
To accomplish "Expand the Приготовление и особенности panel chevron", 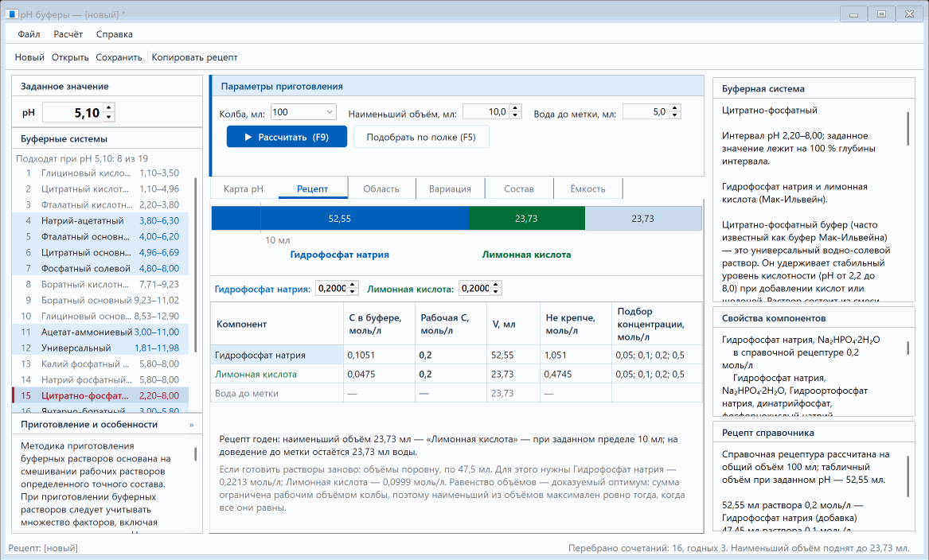I will pos(191,425).
